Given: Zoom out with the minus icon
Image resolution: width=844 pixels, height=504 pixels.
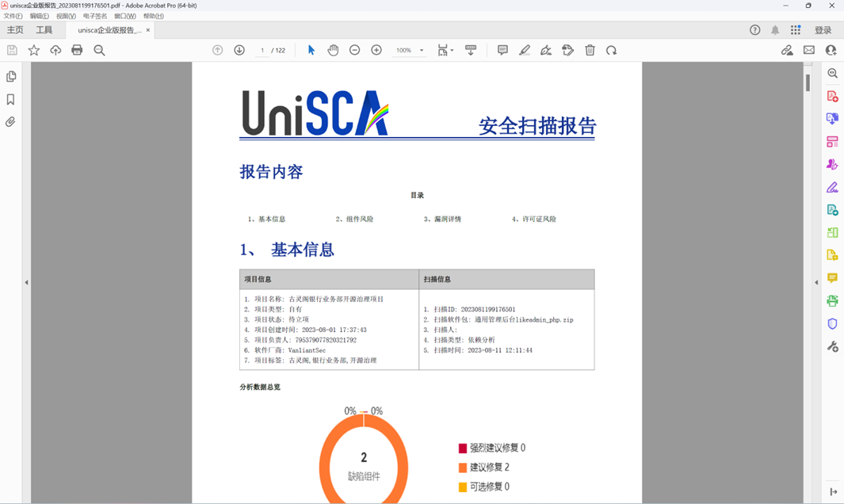Looking at the screenshot, I should 355,50.
